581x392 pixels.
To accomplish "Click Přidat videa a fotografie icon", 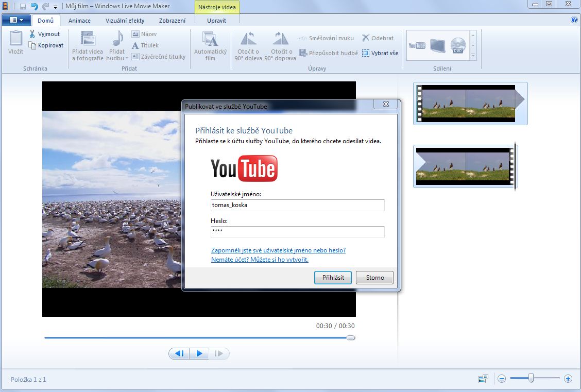I will point(88,39).
